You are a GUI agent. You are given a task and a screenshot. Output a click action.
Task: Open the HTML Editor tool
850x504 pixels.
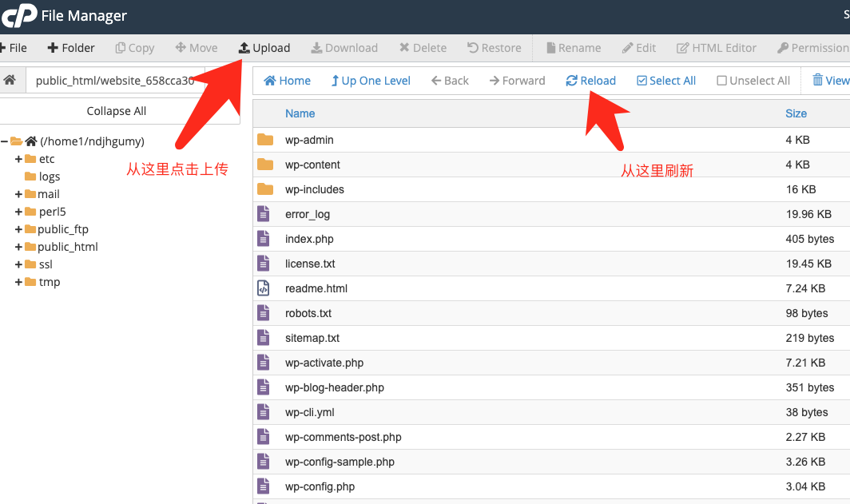pyautogui.click(x=716, y=48)
